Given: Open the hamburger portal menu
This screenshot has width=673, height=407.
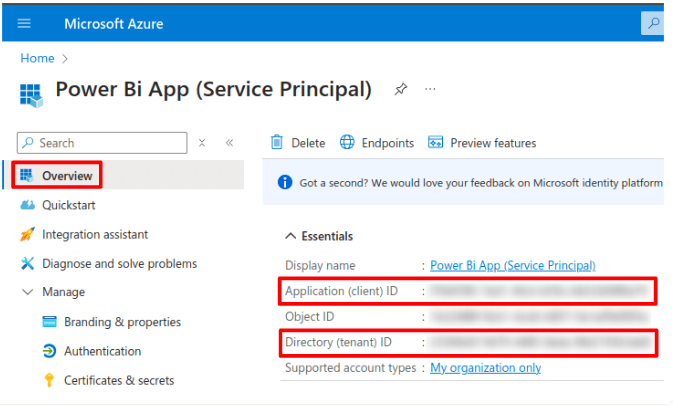Looking at the screenshot, I should pos(24,23).
